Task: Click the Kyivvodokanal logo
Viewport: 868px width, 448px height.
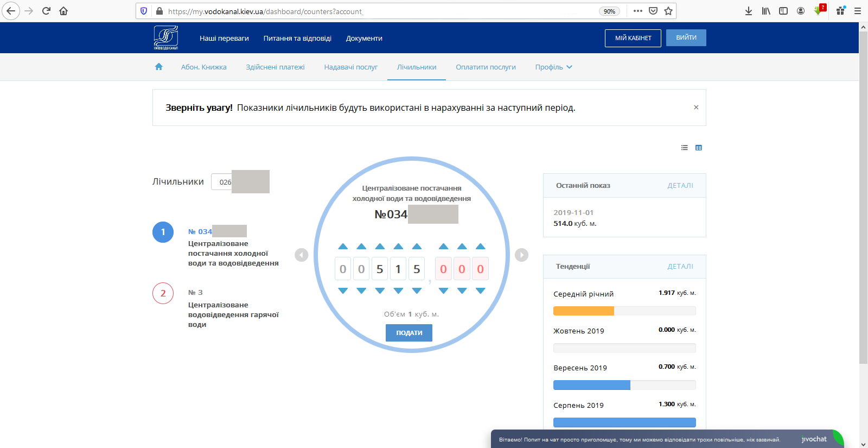Action: click(x=165, y=37)
